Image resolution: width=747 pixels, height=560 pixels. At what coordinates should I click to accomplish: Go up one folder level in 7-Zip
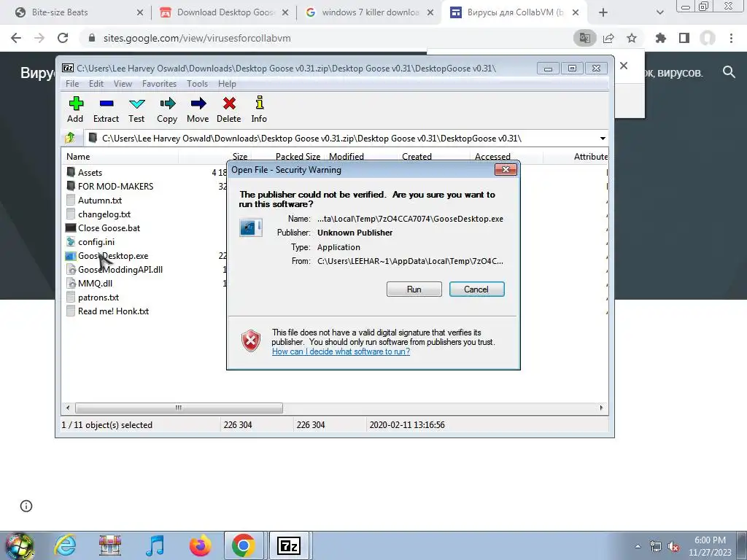pyautogui.click(x=70, y=138)
